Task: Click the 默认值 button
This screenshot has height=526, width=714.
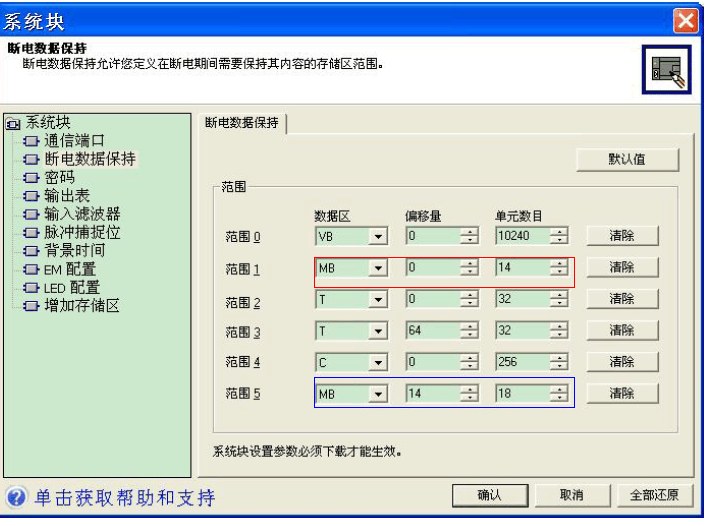Action: [627, 159]
